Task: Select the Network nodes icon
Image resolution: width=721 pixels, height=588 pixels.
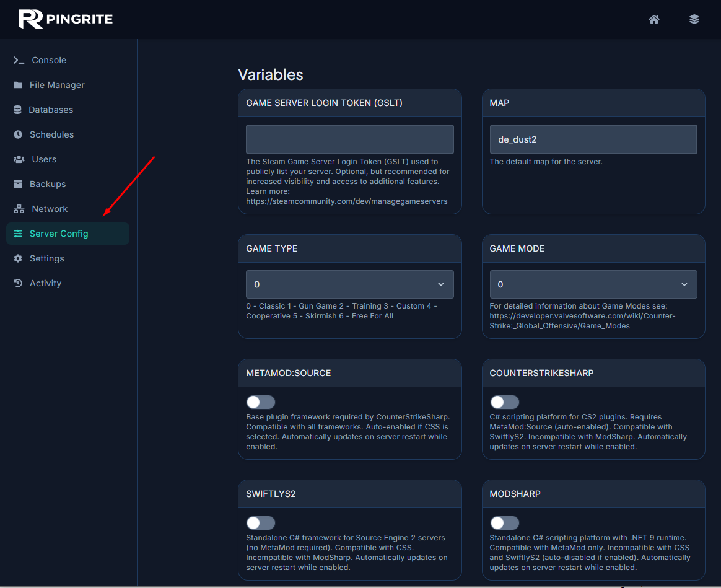Action: pos(17,209)
